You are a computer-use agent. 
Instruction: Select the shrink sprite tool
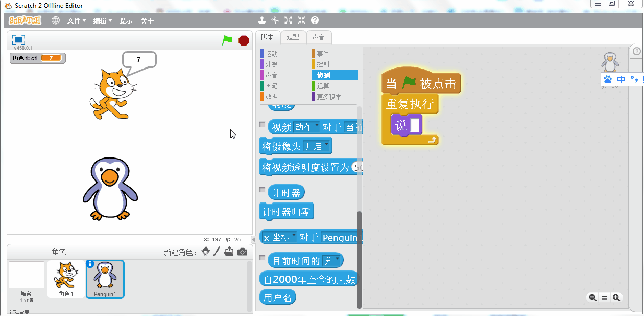pyautogui.click(x=301, y=20)
